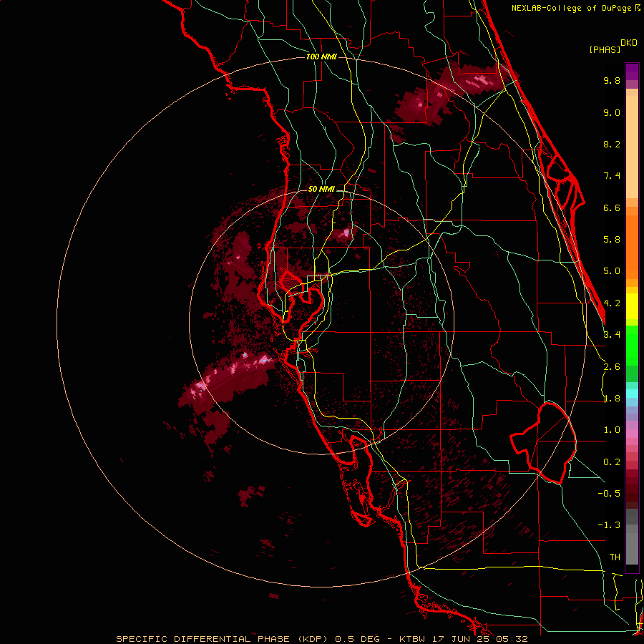Click the 4.2 scale value
Image resolution: width=644 pixels, height=644 pixels.
(612, 303)
